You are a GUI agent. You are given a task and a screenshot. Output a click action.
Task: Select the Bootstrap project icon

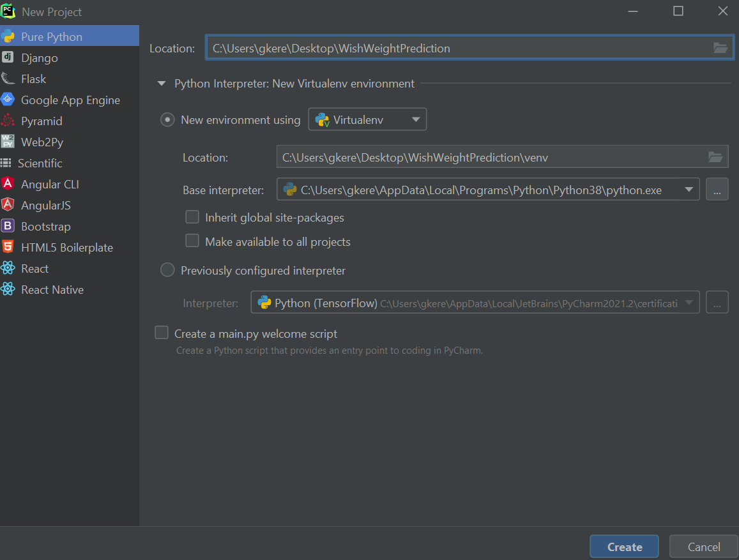point(8,226)
